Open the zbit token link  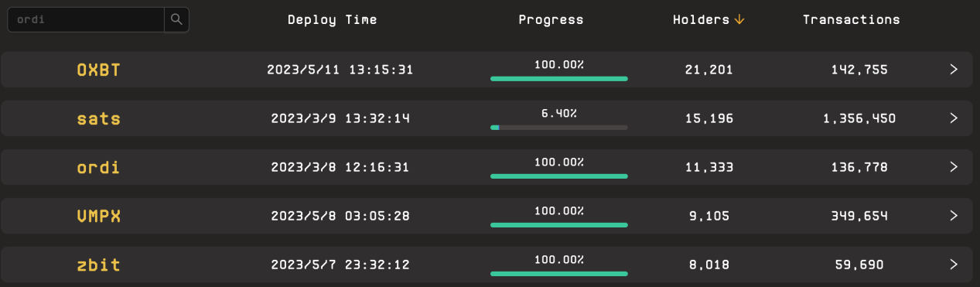click(x=99, y=265)
